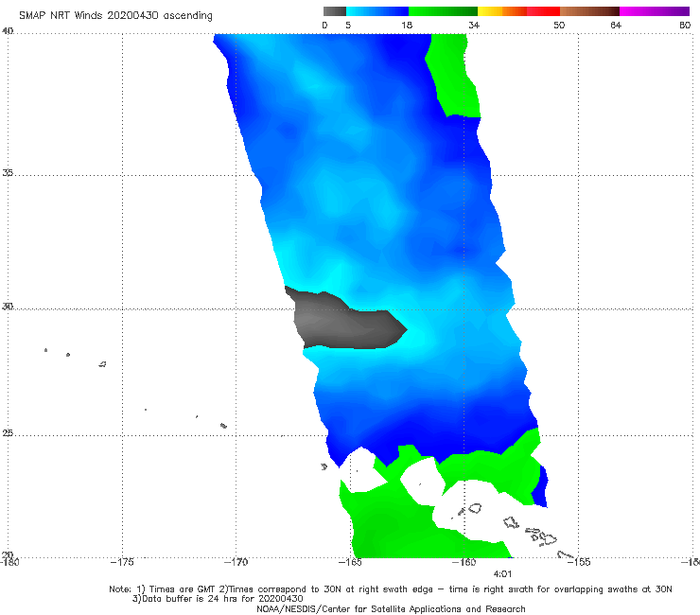Click the longitude axis label '-170'
The width and height of the screenshot is (700, 615).
[x=236, y=562]
